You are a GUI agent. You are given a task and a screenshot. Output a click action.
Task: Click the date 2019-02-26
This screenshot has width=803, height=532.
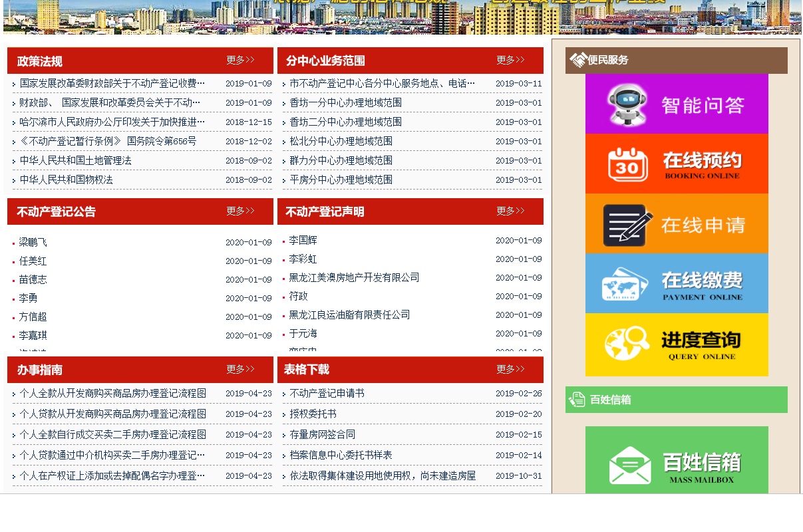tap(519, 394)
